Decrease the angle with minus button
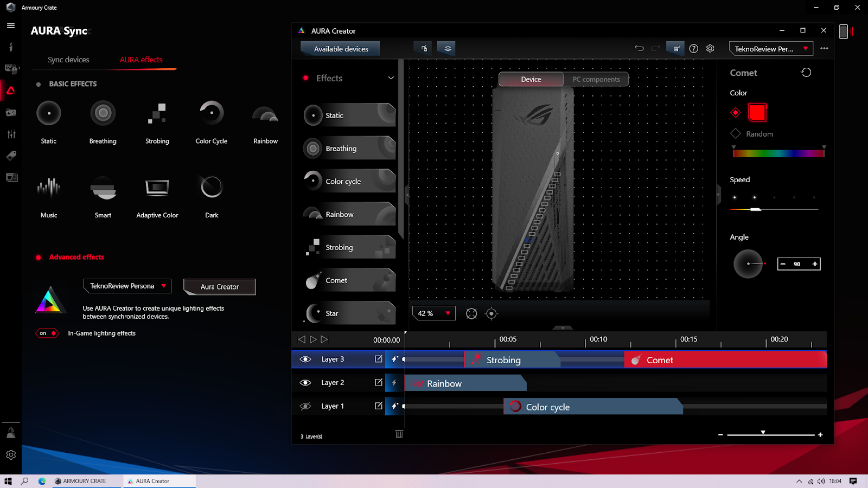Screen dimensions: 868x488 783,264
